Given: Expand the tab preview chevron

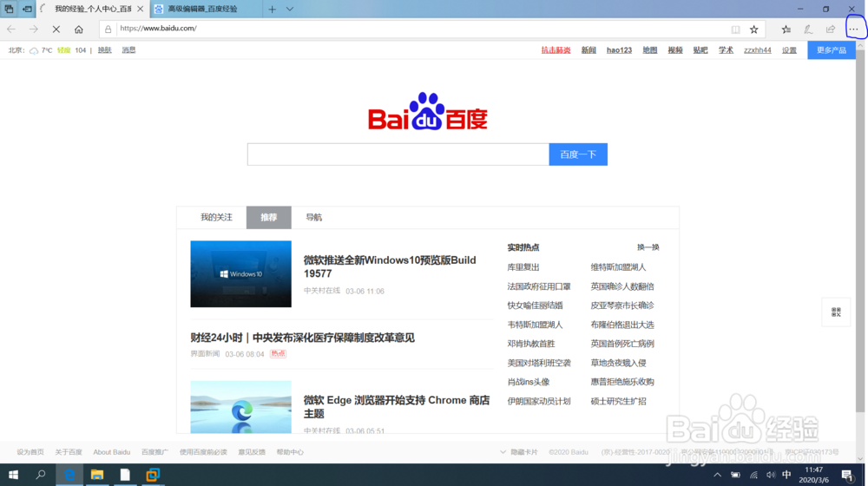Looking at the screenshot, I should tap(290, 9).
